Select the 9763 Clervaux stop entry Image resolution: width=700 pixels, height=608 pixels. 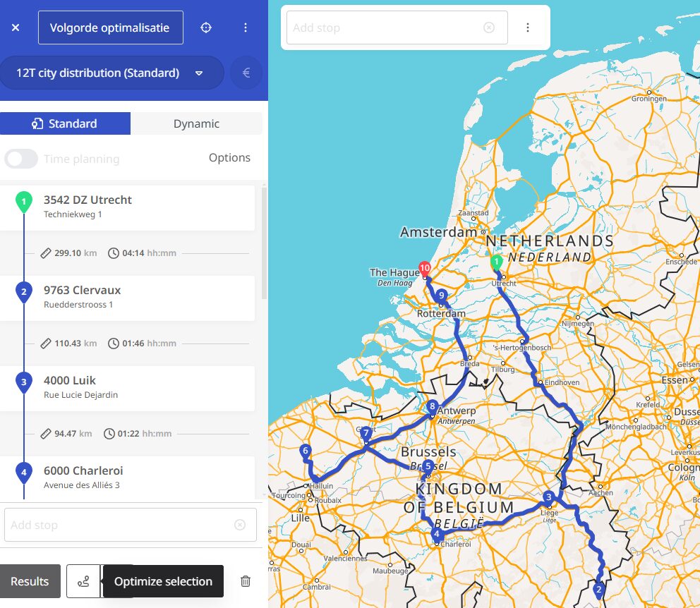click(x=131, y=297)
